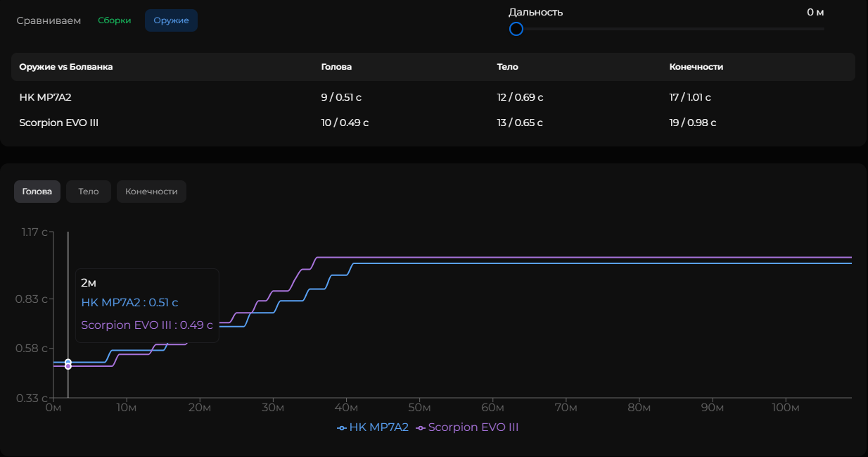Click the Оружие vs Болванка table header
Viewport: 868px width, 457px height.
pos(66,67)
